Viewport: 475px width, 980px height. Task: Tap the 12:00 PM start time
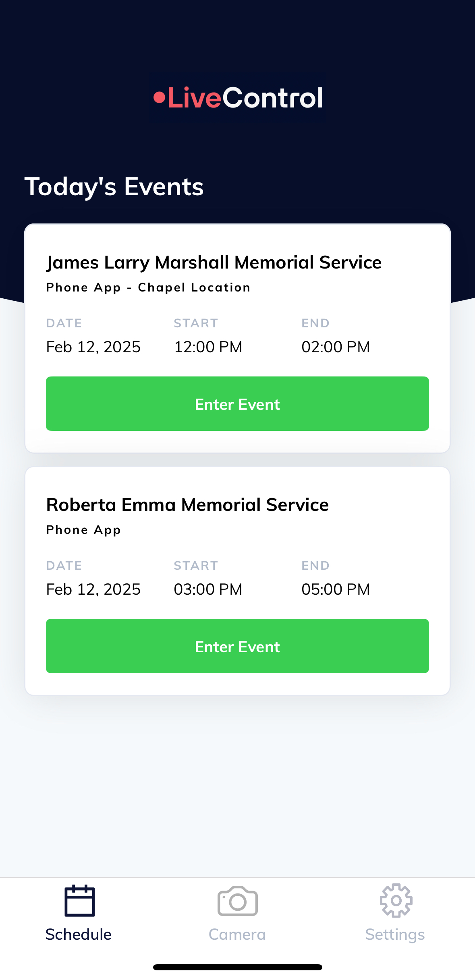click(x=208, y=347)
